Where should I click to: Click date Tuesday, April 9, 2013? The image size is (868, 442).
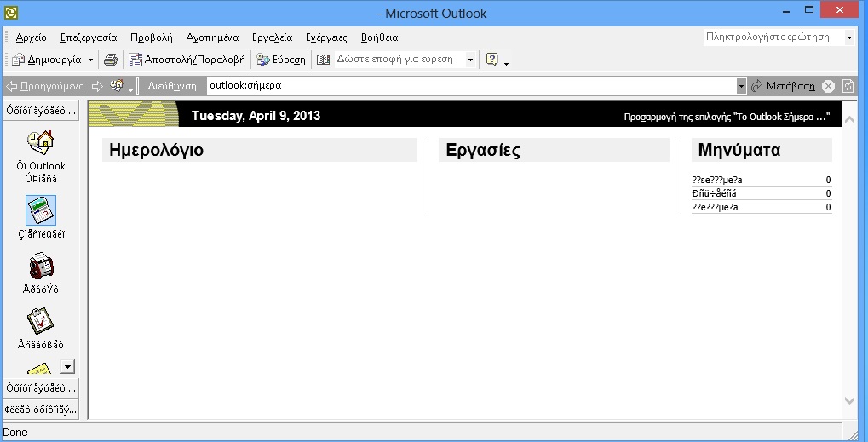point(256,116)
